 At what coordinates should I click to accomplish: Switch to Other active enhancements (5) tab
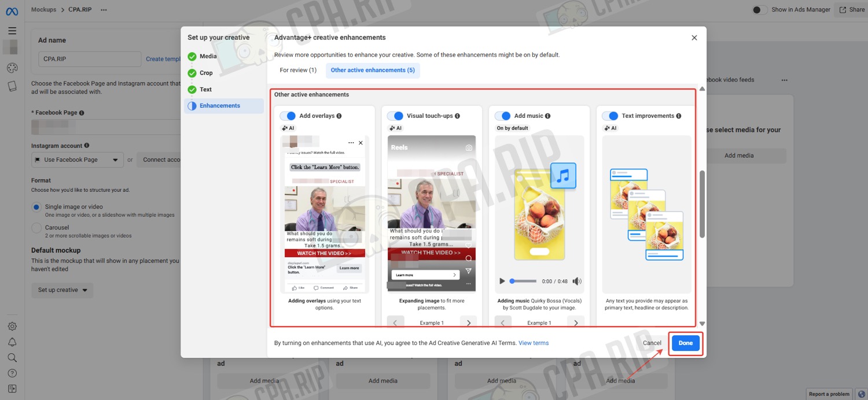(373, 71)
